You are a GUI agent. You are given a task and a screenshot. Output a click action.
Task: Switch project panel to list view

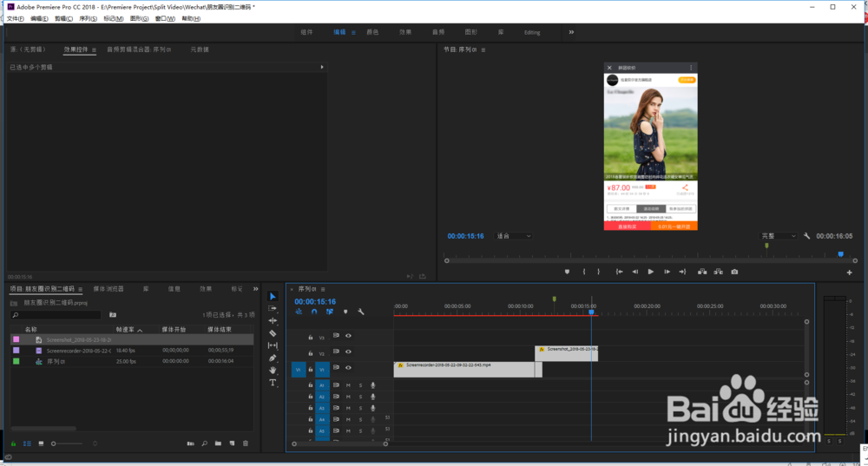click(27, 443)
